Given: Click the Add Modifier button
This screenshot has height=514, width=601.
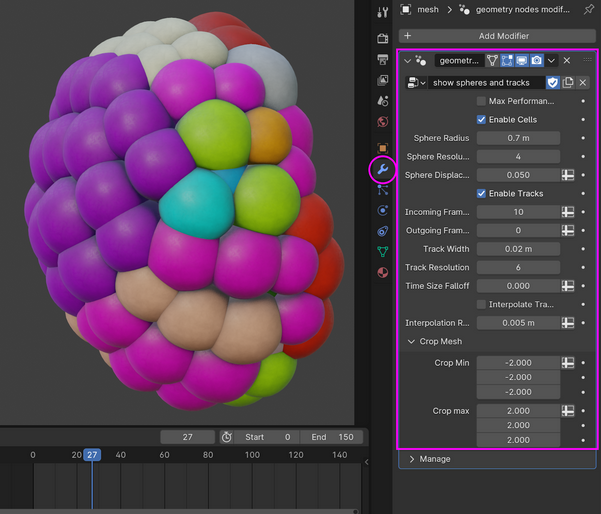Looking at the screenshot, I should tap(497, 36).
